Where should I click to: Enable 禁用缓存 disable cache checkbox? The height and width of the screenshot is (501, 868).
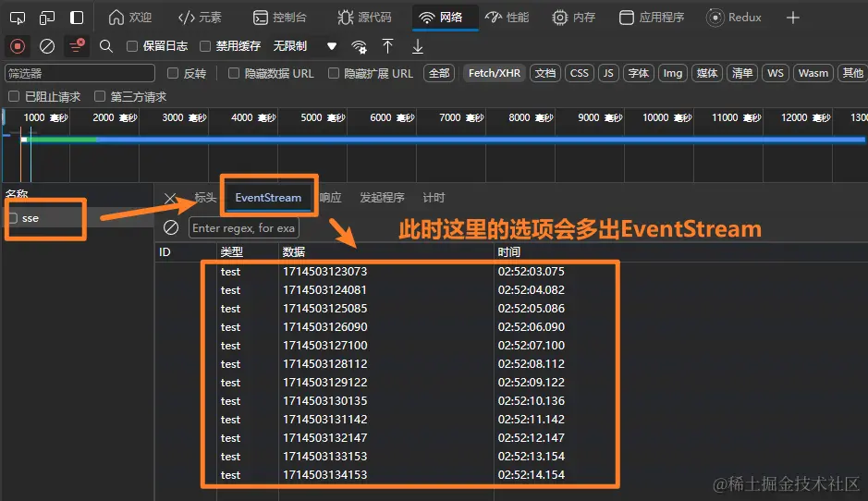(x=205, y=46)
